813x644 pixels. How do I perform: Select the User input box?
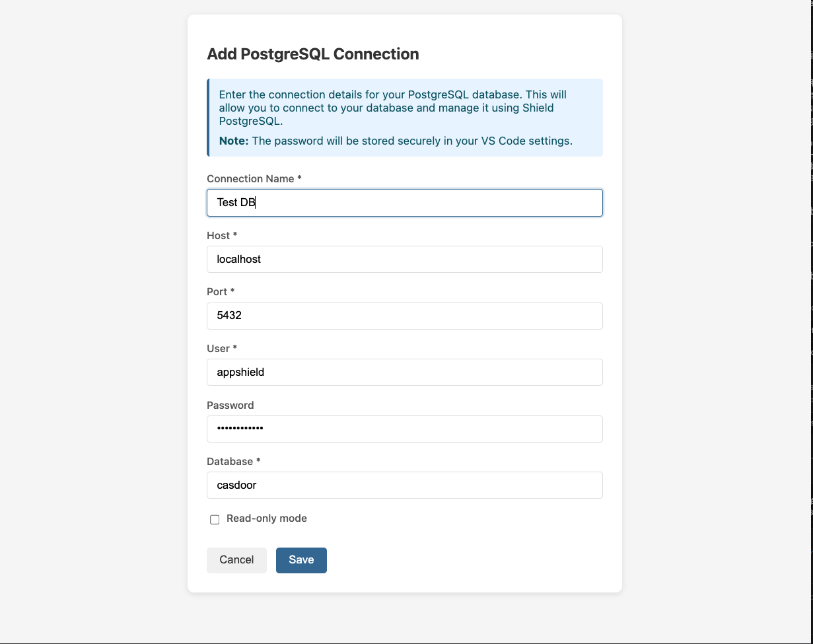click(x=404, y=373)
